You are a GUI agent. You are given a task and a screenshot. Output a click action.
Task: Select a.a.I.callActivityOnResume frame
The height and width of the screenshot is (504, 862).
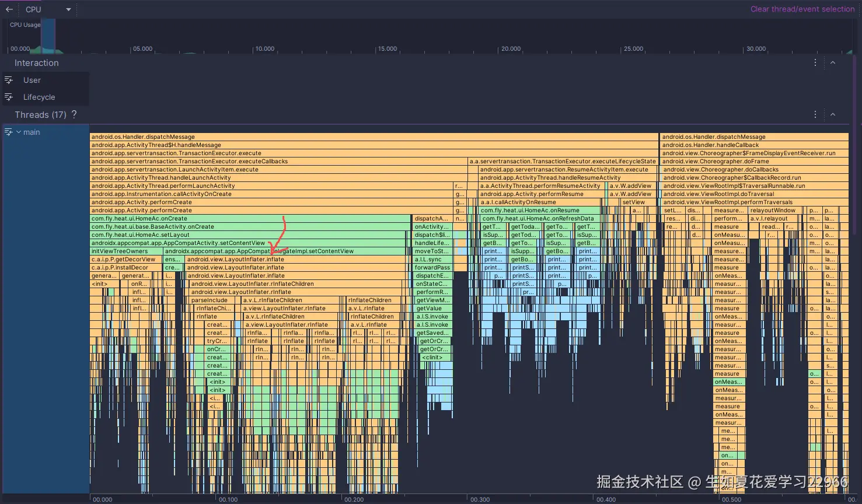[x=542, y=202]
